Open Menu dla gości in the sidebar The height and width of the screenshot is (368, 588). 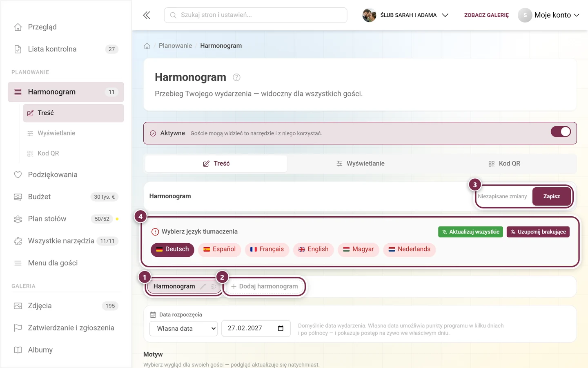pyautogui.click(x=66, y=263)
